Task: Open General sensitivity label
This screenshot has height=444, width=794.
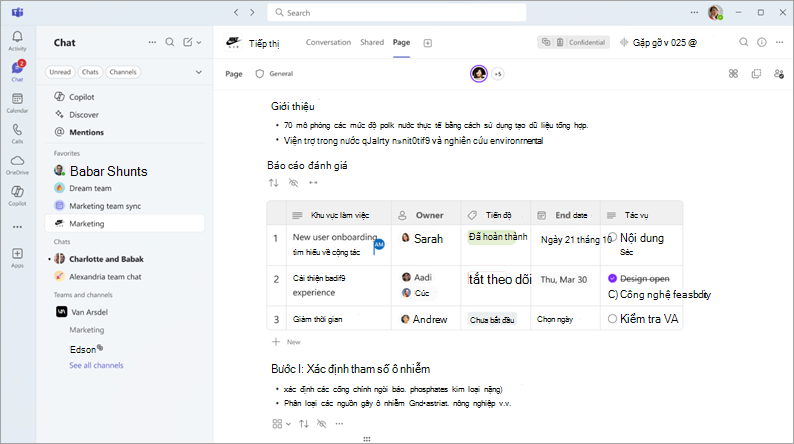Action: click(274, 74)
